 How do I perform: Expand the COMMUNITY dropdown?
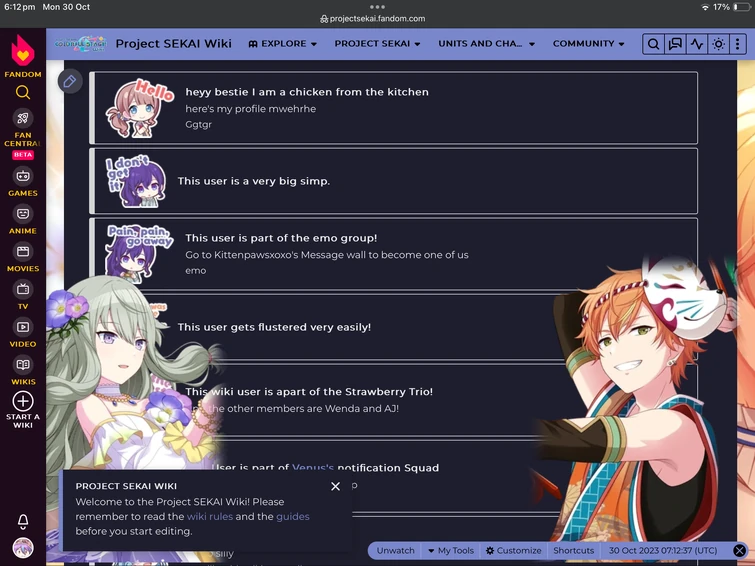coord(588,44)
